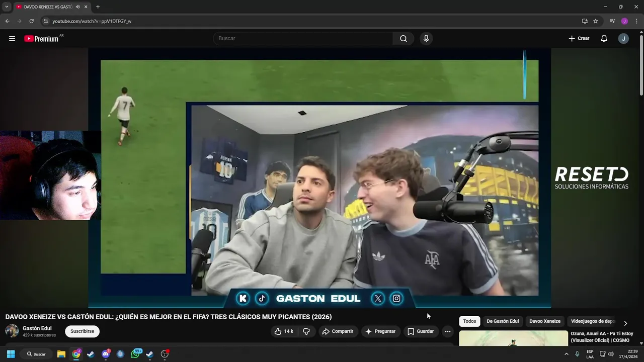The height and width of the screenshot is (362, 644).
Task: Open tab search dropdown arrow
Action: pyautogui.click(x=7, y=7)
